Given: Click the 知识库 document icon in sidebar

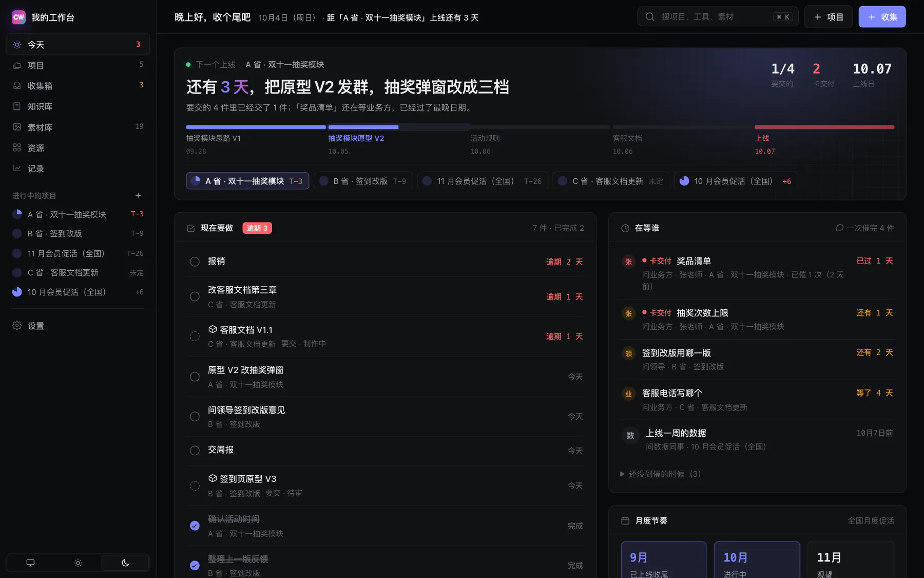Looking at the screenshot, I should point(17,106).
